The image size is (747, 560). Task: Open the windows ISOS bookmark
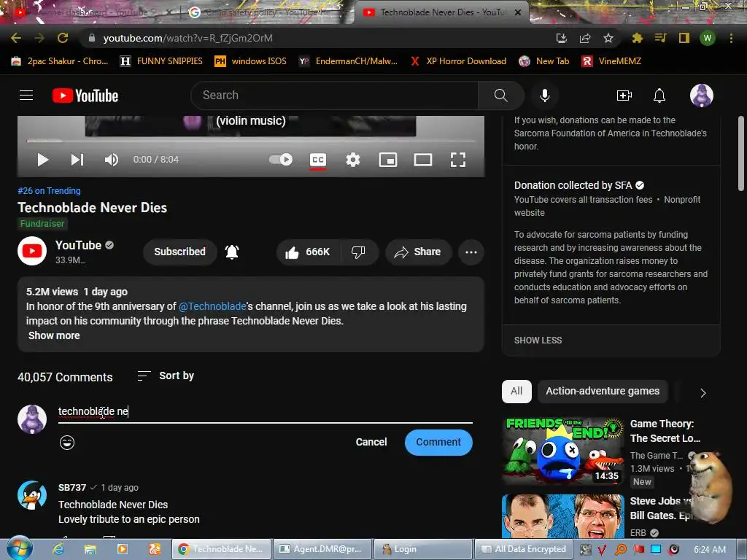(251, 61)
